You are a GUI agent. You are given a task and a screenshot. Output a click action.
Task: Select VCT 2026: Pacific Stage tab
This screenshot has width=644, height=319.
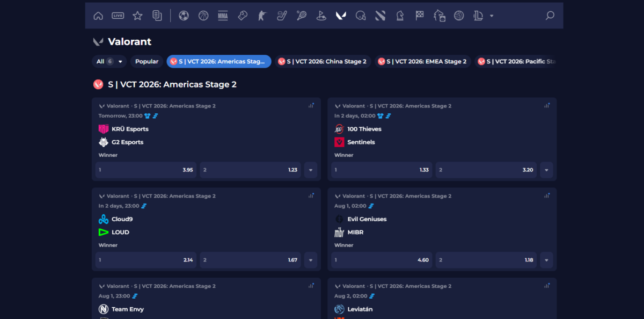pyautogui.click(x=515, y=61)
